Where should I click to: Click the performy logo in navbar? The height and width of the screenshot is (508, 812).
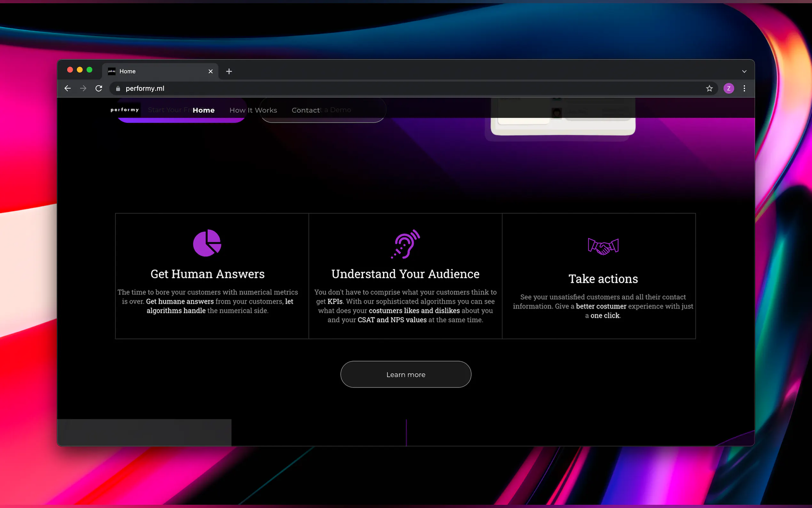coord(125,110)
